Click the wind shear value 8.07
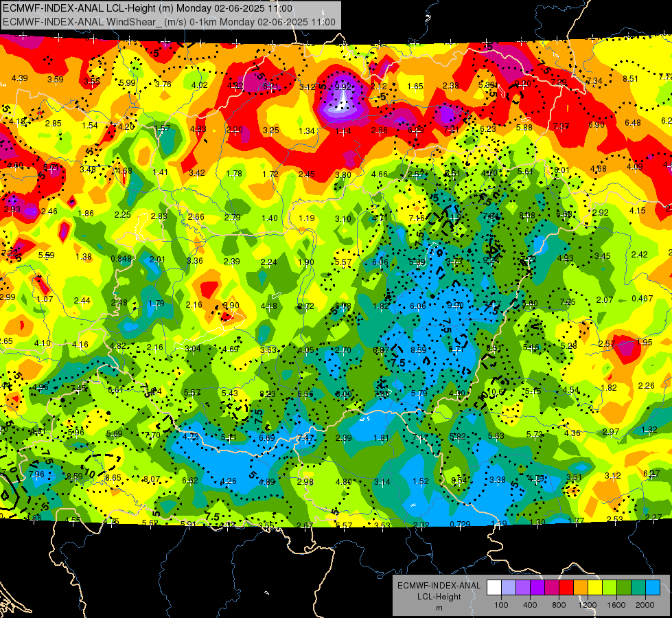Screen dimensions: 672x618 pyautogui.click(x=152, y=479)
